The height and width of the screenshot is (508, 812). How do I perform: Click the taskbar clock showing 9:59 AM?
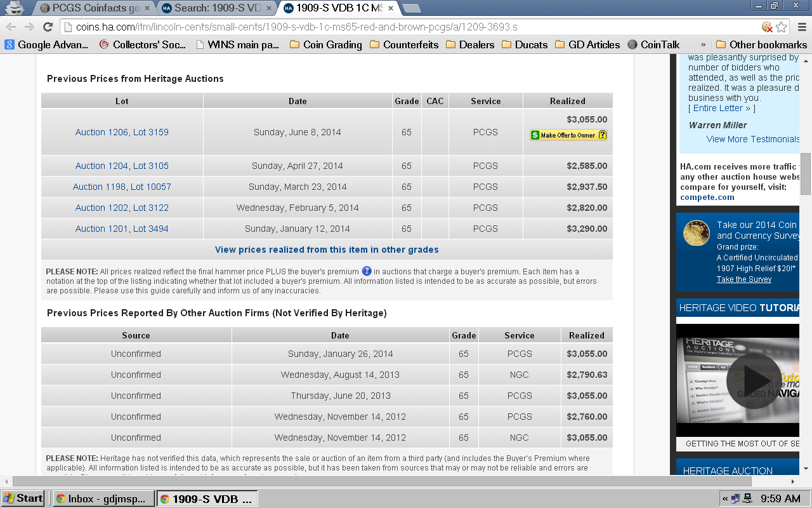tap(780, 498)
